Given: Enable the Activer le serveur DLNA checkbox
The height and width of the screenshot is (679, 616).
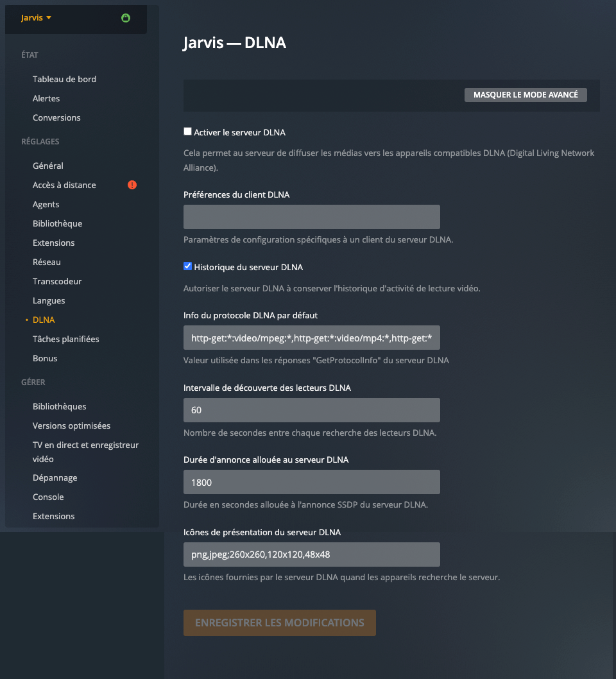Looking at the screenshot, I should pos(188,132).
